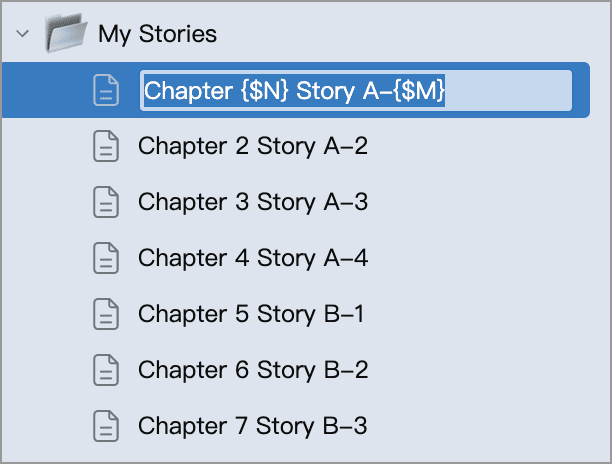Click the Chapter 2 Story A-2 document icon

106,147
